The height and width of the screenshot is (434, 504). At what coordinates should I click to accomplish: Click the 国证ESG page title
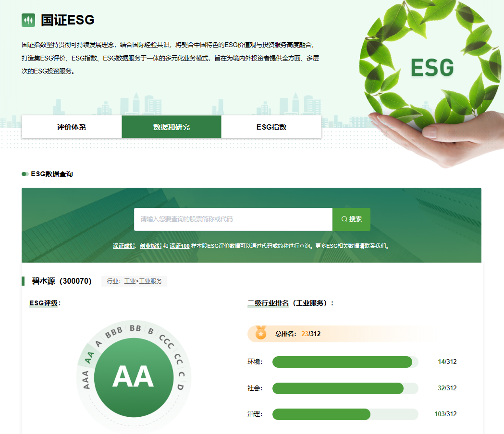coord(67,20)
